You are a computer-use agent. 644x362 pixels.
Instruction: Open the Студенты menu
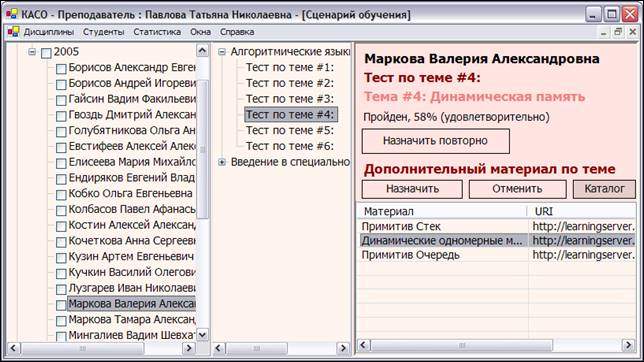(x=104, y=32)
